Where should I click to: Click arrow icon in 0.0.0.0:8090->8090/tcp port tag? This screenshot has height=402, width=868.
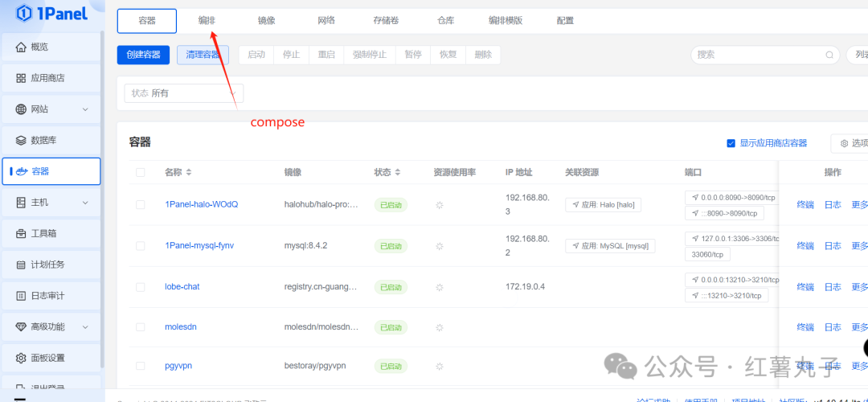(695, 197)
